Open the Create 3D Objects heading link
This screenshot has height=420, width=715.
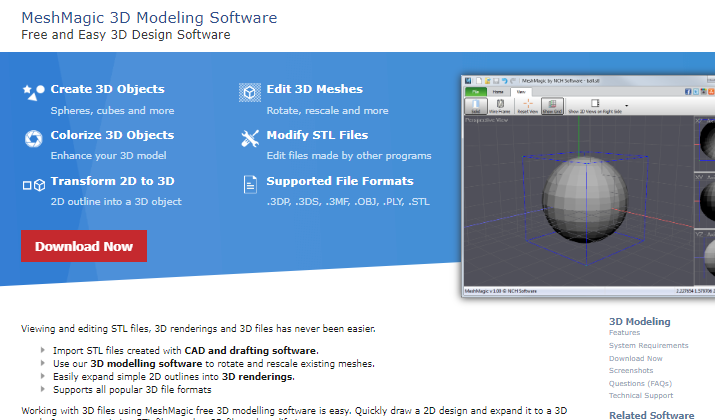108,89
